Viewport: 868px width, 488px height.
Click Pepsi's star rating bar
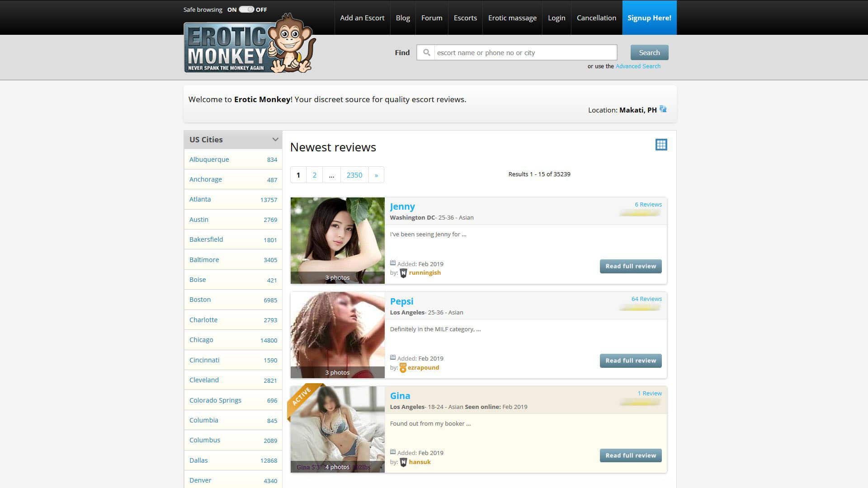640,308
